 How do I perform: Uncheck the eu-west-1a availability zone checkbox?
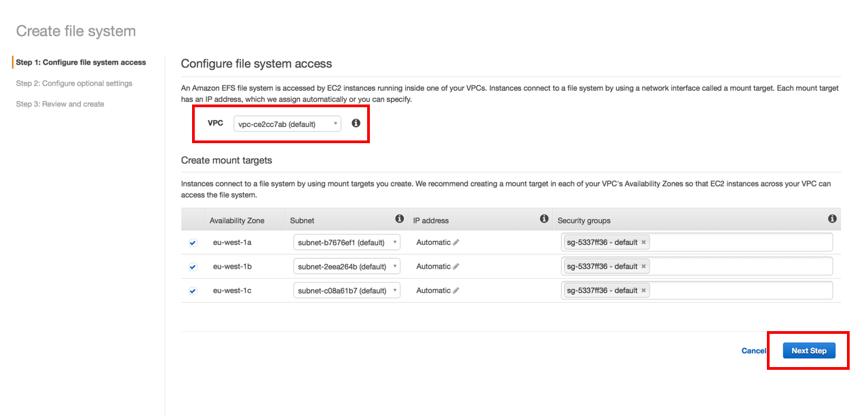pos(193,243)
